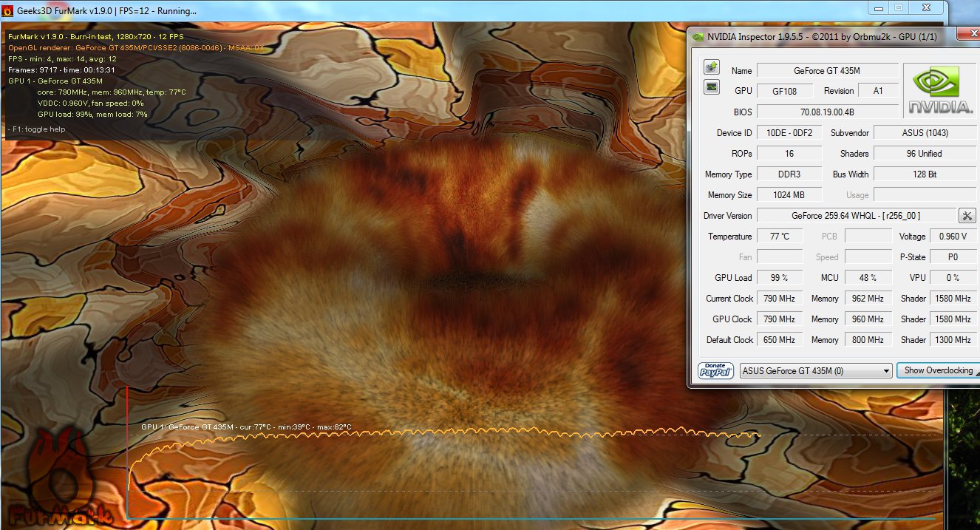Image resolution: width=980 pixels, height=530 pixels.
Task: Click the screenshot upload icon in NVIDIA Inspector
Action: pyautogui.click(x=712, y=67)
